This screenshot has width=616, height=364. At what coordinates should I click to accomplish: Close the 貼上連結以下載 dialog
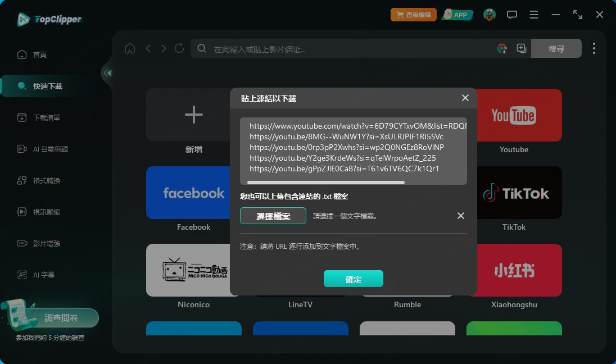465,98
